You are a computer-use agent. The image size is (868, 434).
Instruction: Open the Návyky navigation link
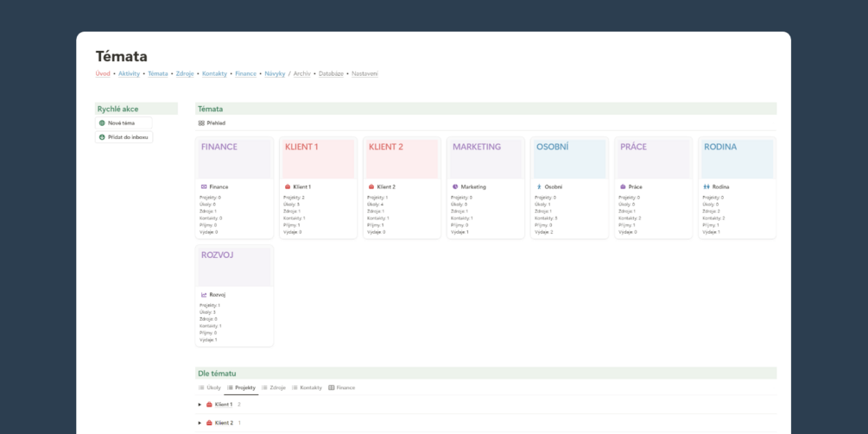pos(276,73)
